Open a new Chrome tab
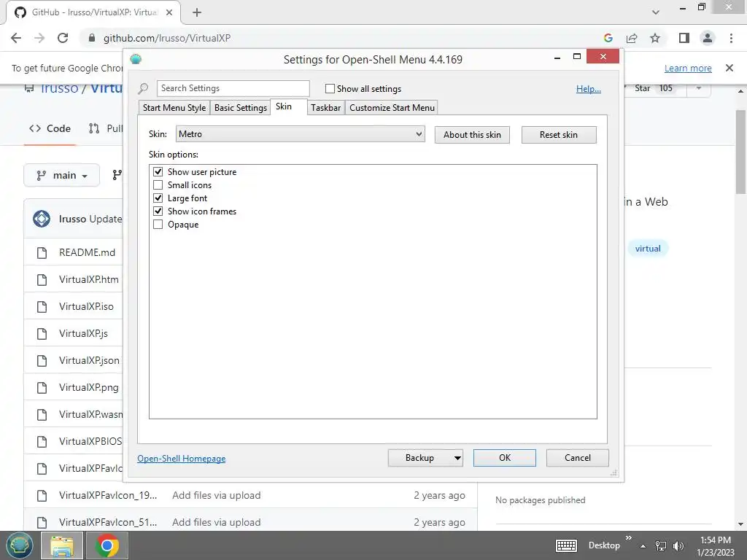The image size is (747, 560). pos(197,12)
